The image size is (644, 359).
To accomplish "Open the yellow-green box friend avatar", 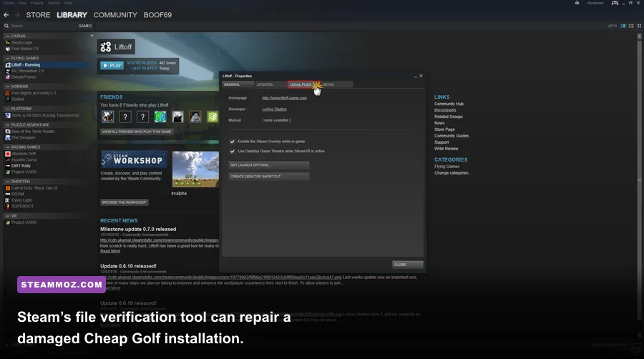I will click(x=213, y=117).
